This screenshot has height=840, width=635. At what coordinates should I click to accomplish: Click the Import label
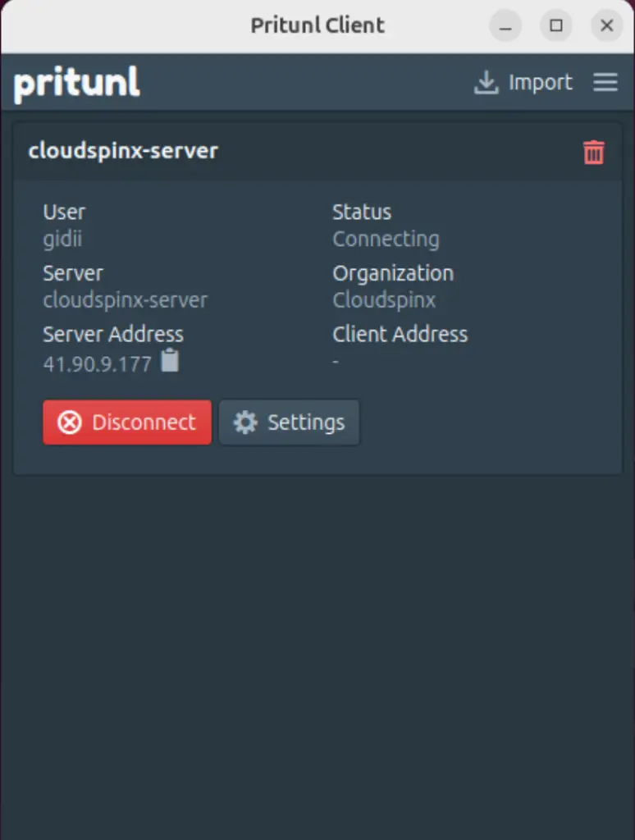[x=540, y=83]
